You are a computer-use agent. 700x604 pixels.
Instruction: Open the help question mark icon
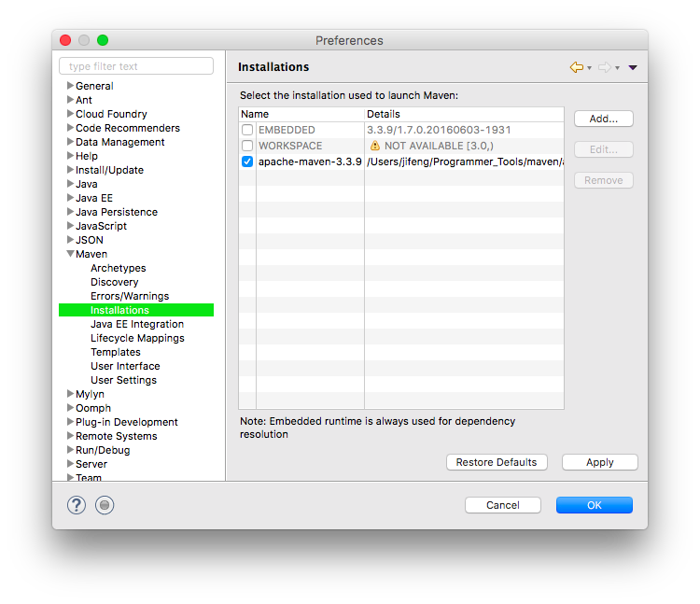pyautogui.click(x=77, y=505)
